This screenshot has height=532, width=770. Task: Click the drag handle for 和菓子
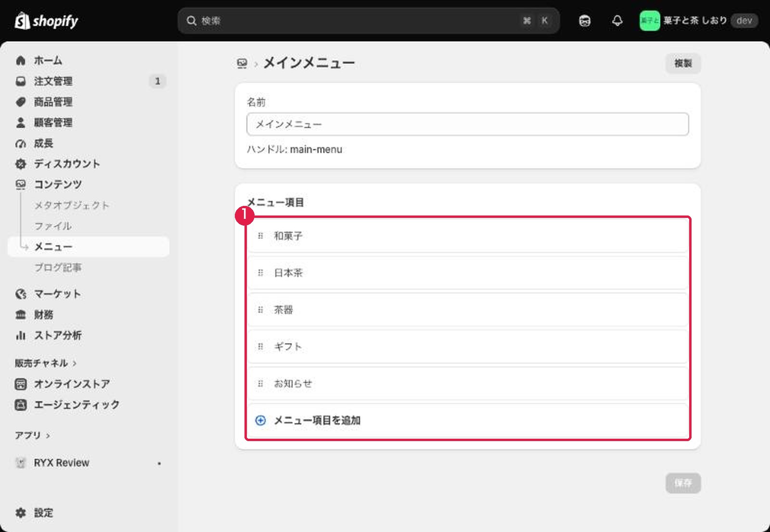pos(260,236)
